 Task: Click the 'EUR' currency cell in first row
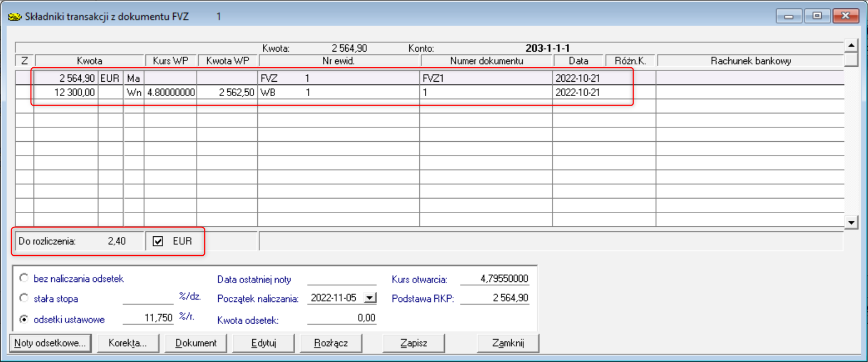[110, 78]
